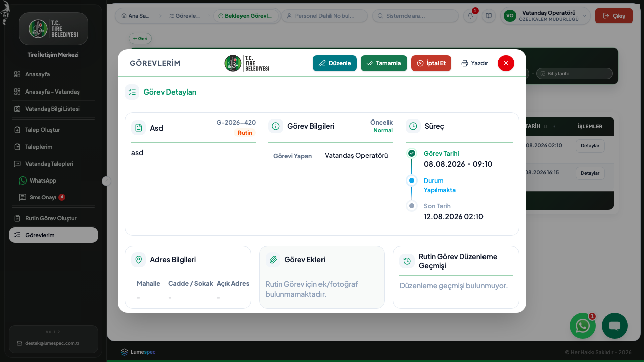The image size is (644, 362).
Task: Click the Personel Dahili No search field
Action: click(325, 16)
